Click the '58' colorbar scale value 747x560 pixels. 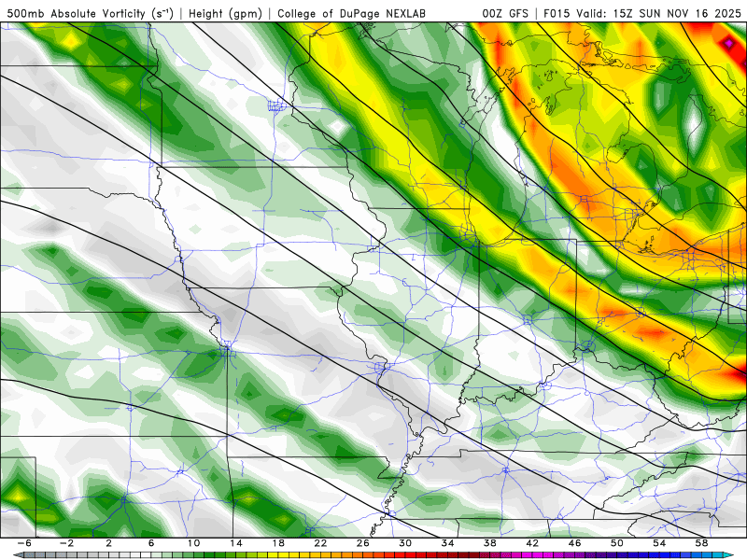(701, 543)
